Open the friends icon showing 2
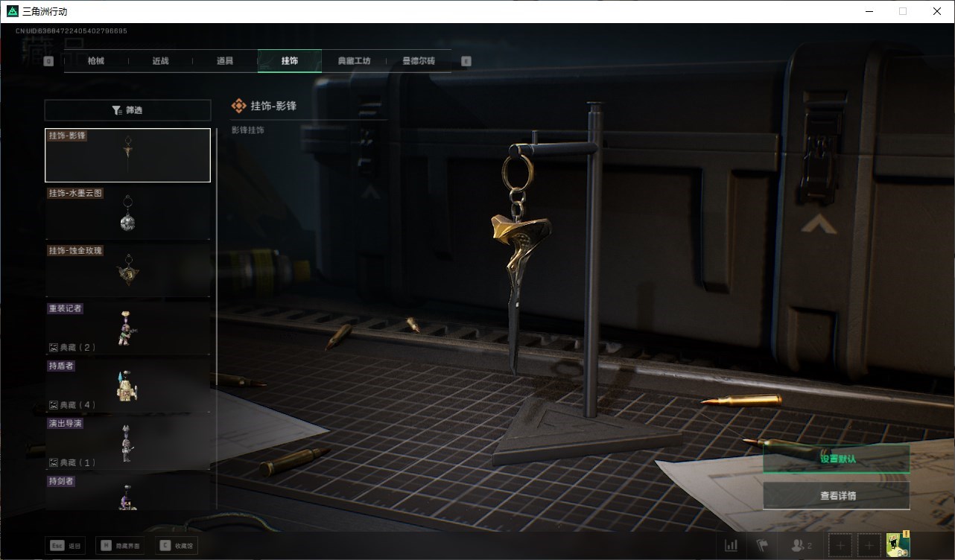The width and height of the screenshot is (955, 560). [801, 546]
